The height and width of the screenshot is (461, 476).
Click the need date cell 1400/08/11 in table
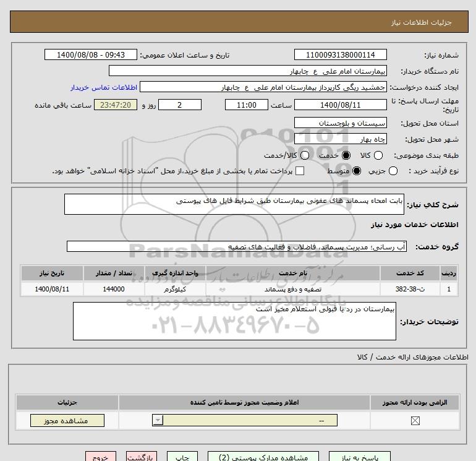point(52,289)
